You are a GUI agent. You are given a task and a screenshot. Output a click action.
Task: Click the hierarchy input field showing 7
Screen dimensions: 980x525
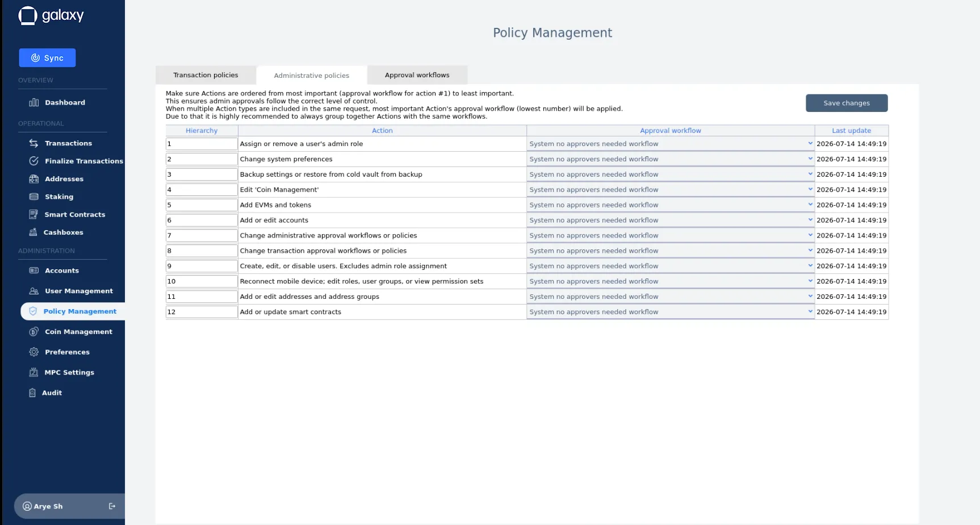[202, 235]
